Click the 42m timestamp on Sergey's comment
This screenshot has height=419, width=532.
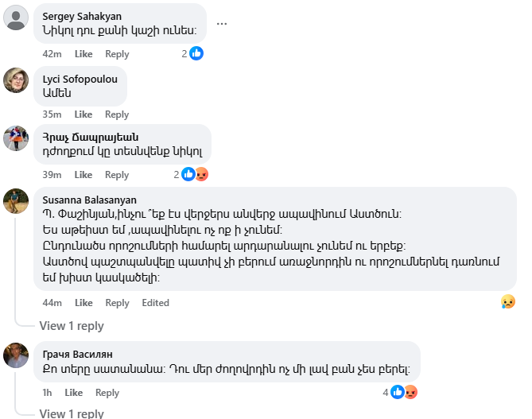pyautogui.click(x=52, y=54)
